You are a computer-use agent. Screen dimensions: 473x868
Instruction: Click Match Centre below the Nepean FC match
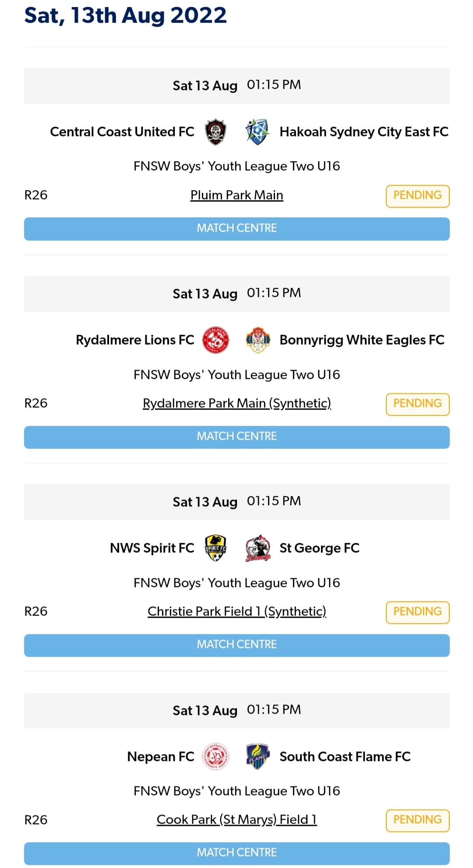click(x=236, y=852)
